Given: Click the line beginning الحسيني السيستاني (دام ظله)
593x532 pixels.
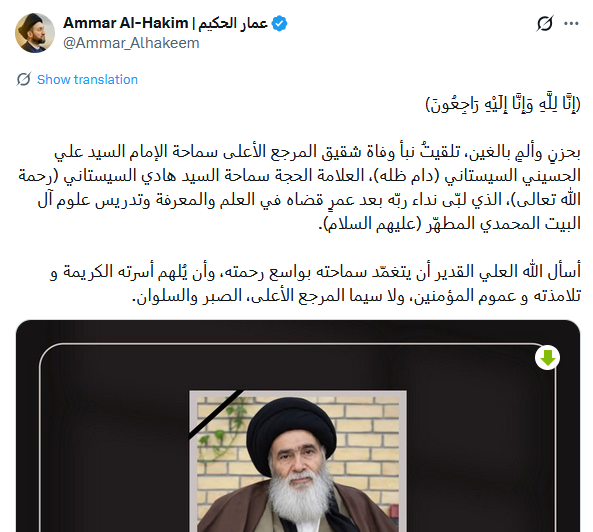Looking at the screenshot, I should (299, 176).
